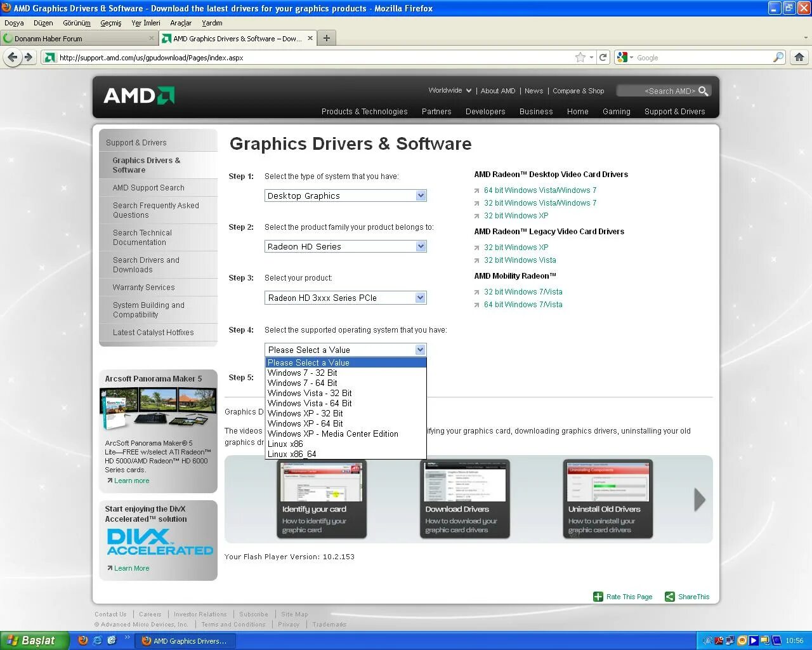The image size is (812, 650).
Task: Click the site favicon in address bar
Action: (x=49, y=57)
